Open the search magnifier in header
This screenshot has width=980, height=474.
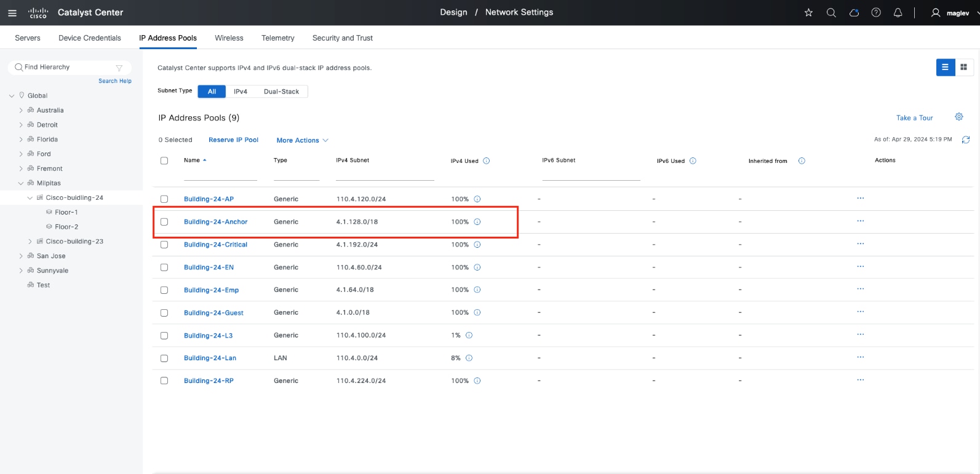pyautogui.click(x=831, y=13)
